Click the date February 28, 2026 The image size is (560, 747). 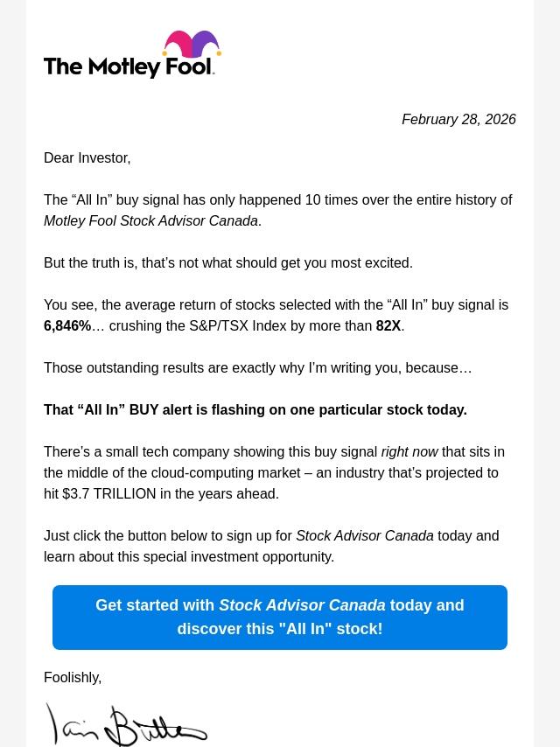point(458,119)
